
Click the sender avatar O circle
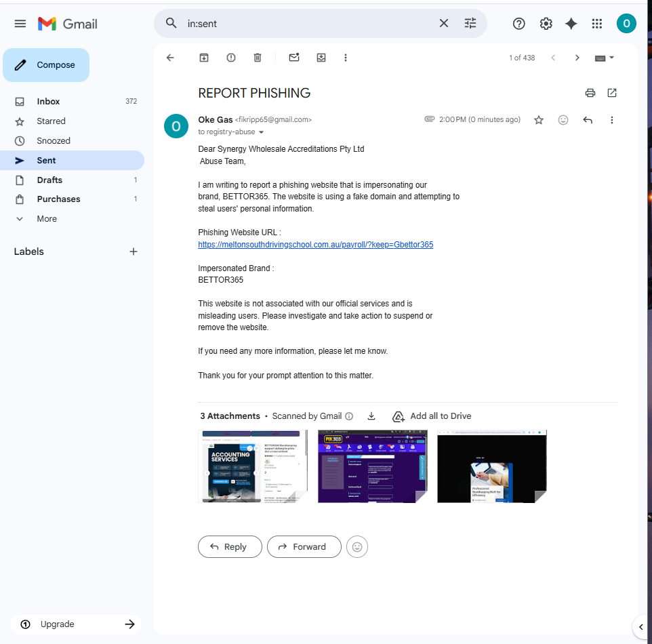click(x=176, y=126)
